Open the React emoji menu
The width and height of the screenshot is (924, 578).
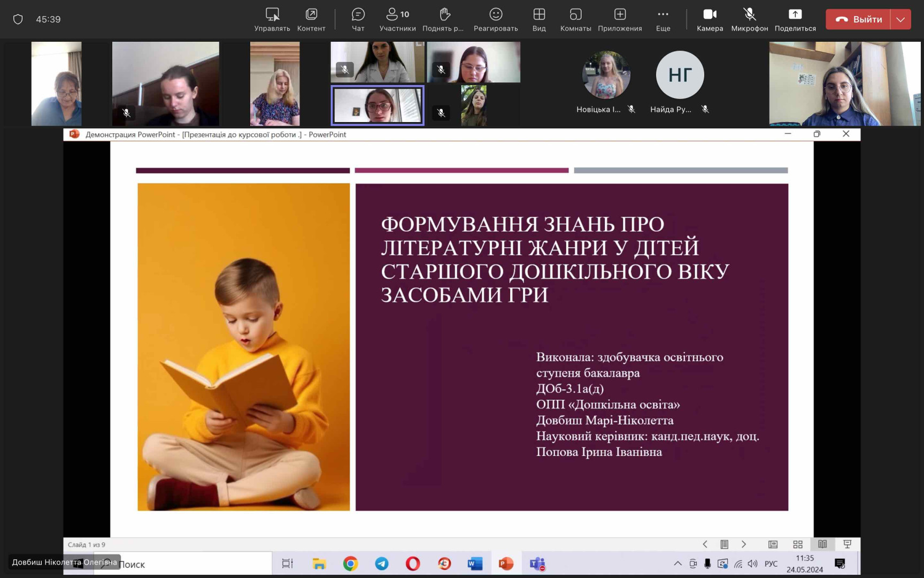496,19
